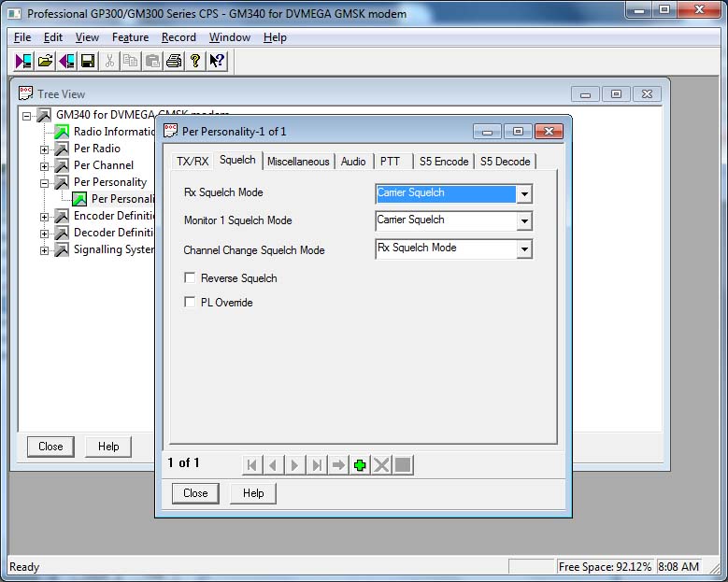
Task: Go to previous record arrow
Action: click(x=274, y=464)
